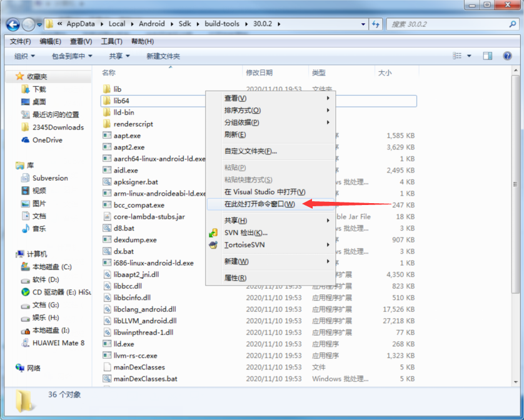Viewport: 524px width, 420px height.
Task: Expand 分组依据(P) submenu
Action: 271,122
